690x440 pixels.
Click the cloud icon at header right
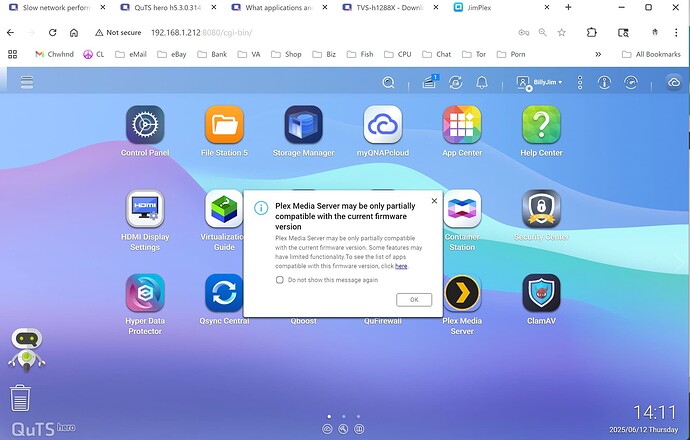point(674,82)
